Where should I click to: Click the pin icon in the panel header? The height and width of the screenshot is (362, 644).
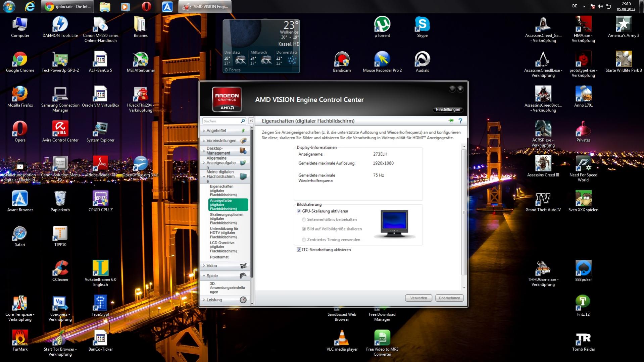point(451,121)
